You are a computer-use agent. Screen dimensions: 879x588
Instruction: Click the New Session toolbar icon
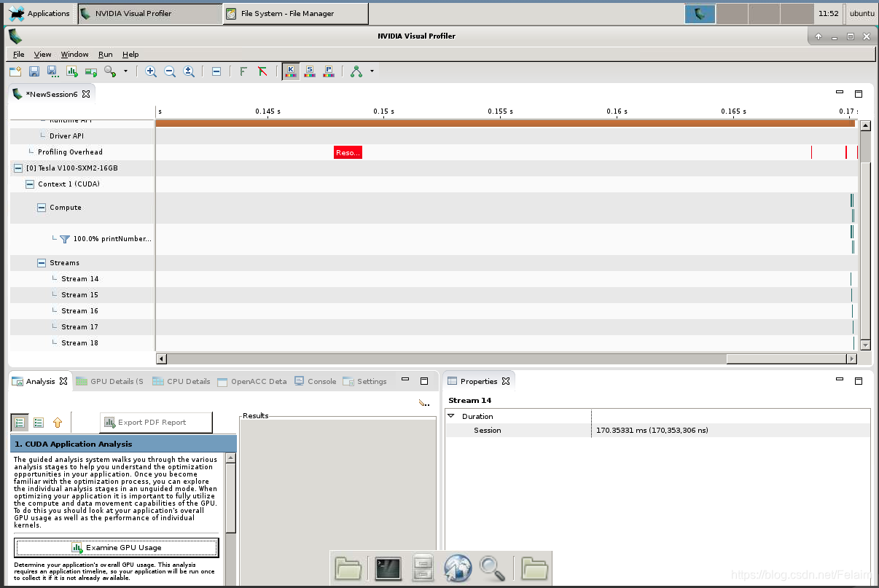pos(15,71)
